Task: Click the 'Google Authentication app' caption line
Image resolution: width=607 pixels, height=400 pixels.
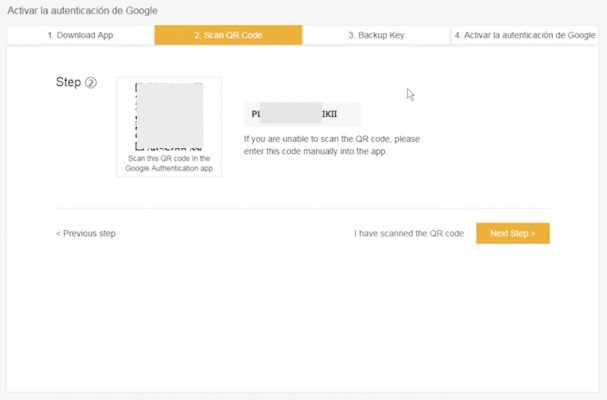Action: click(169, 169)
